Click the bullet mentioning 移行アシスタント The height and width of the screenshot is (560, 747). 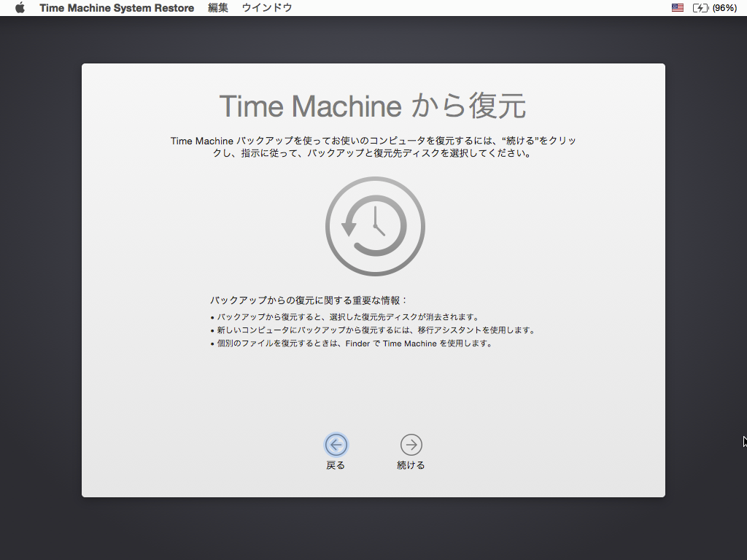coord(373,330)
